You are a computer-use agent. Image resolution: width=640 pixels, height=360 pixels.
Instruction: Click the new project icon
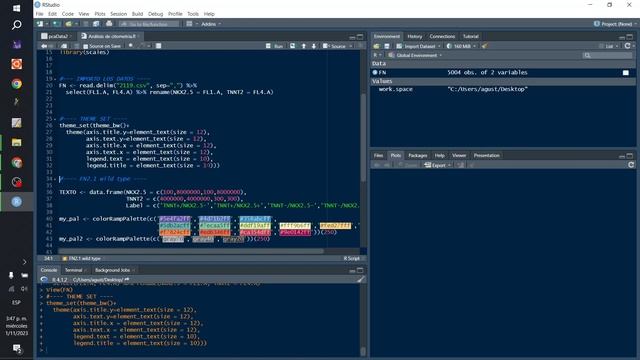[x=57, y=24]
